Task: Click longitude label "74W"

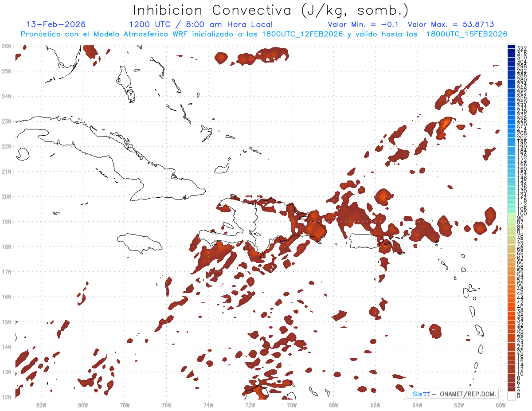Action: click(x=208, y=405)
